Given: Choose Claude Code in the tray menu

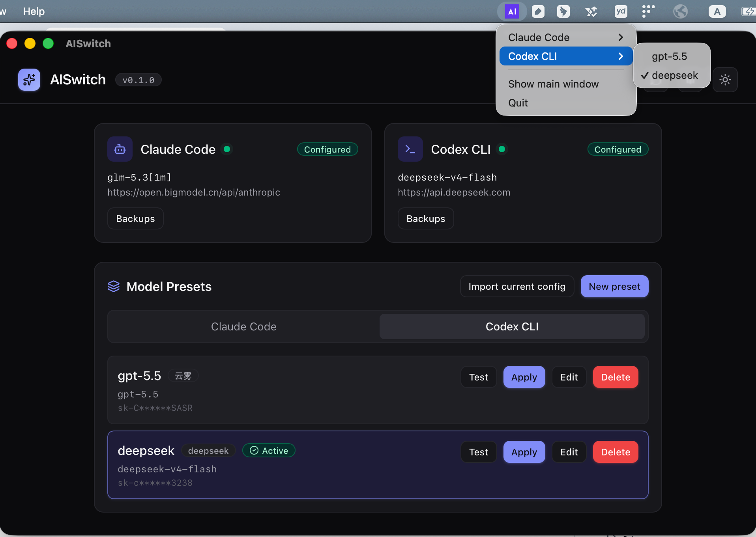Looking at the screenshot, I should click(x=566, y=37).
